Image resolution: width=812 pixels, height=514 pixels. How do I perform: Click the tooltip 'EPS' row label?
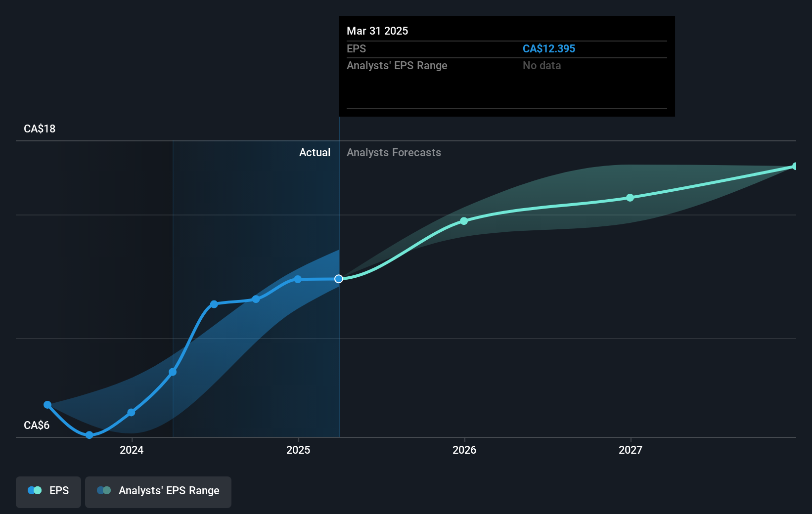coord(356,49)
